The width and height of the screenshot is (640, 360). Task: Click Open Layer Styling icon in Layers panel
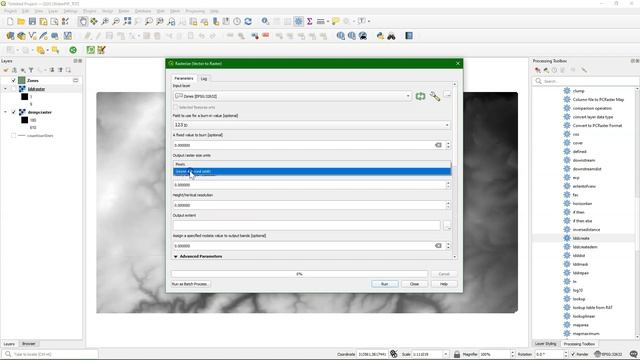[6, 70]
